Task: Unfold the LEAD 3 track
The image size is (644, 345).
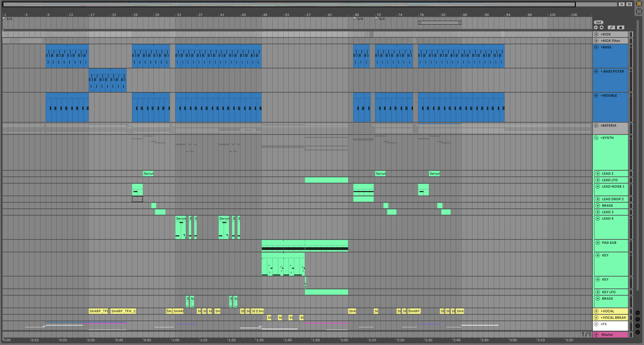Action: [598, 212]
